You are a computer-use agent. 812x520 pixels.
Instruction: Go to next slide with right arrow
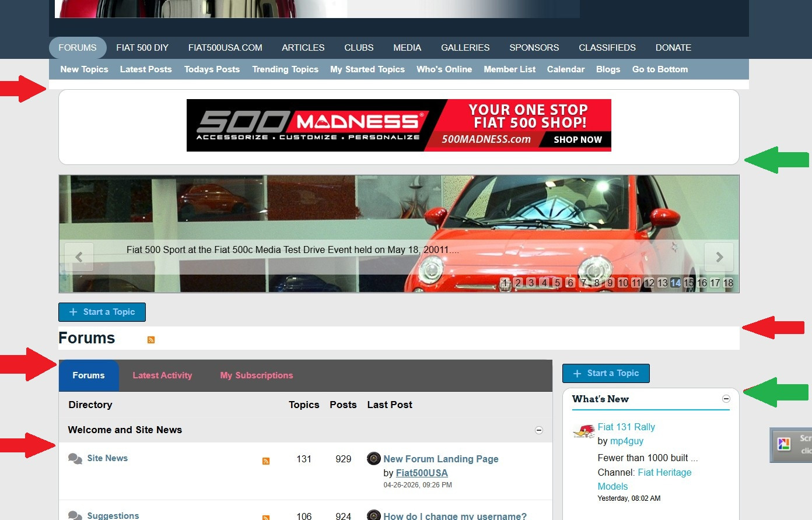pos(719,257)
